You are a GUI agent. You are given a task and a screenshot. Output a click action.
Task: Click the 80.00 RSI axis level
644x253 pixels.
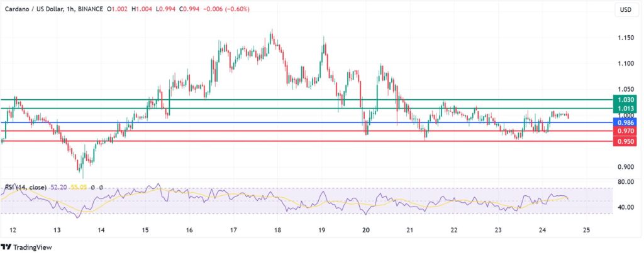tap(625, 182)
